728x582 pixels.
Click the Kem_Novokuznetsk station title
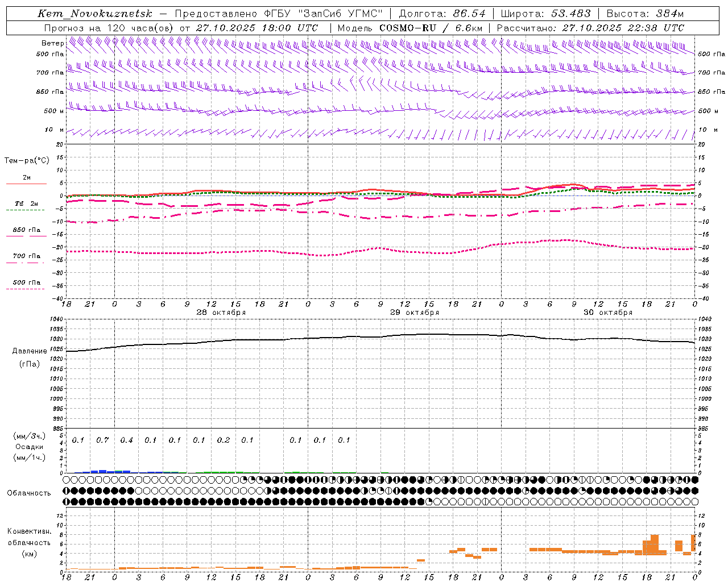click(x=95, y=14)
